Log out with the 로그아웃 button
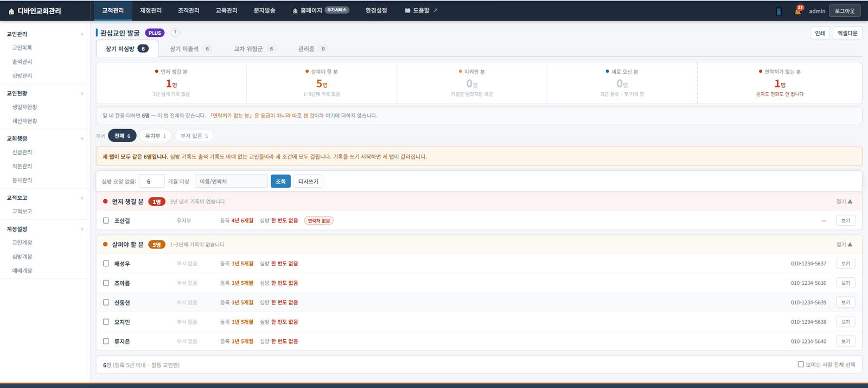The width and height of the screenshot is (868, 388). pyautogui.click(x=845, y=11)
